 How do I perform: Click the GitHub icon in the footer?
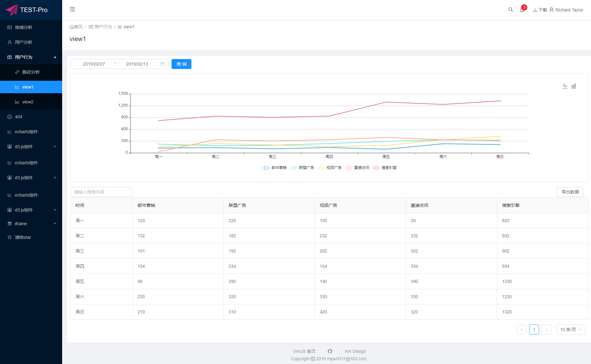[x=330, y=351]
